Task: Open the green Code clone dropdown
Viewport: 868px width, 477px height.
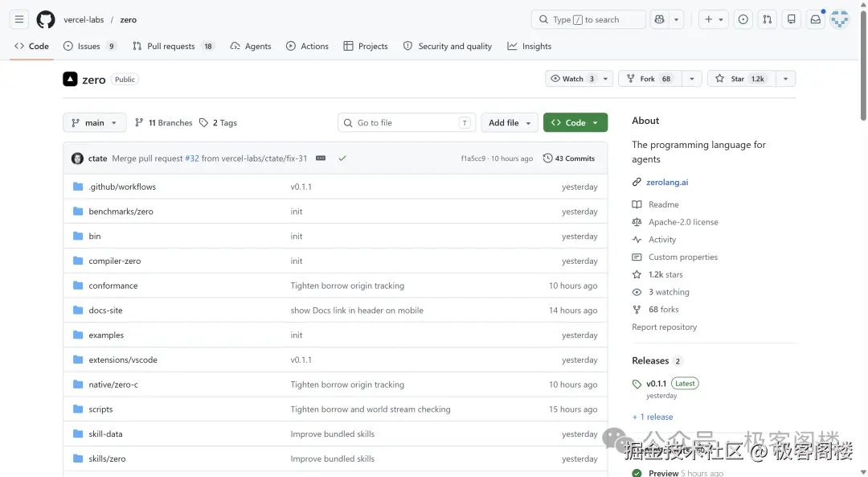Action: [x=575, y=122]
